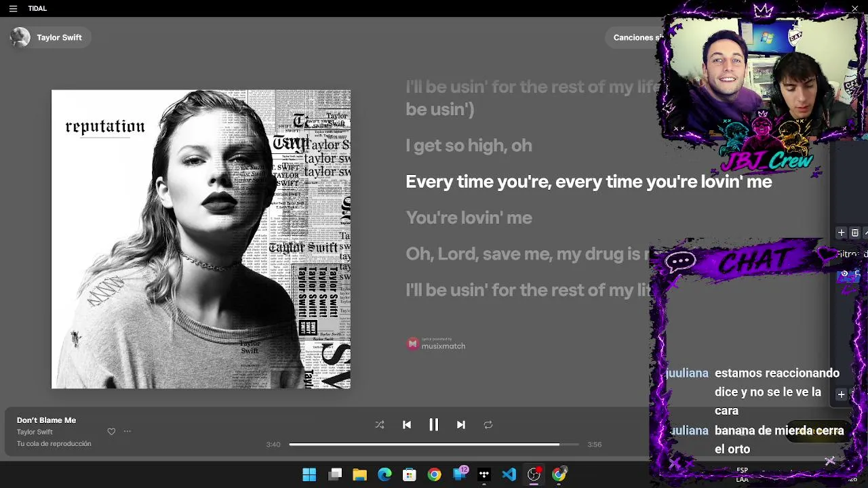This screenshot has height=488, width=868.
Task: Open Visual Studio Code from the taskbar
Action: pos(509,474)
